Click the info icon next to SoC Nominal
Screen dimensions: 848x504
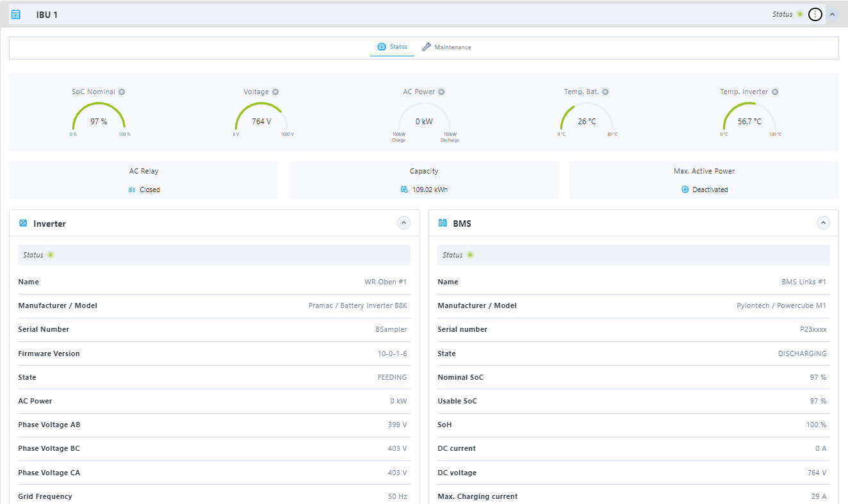tap(122, 92)
